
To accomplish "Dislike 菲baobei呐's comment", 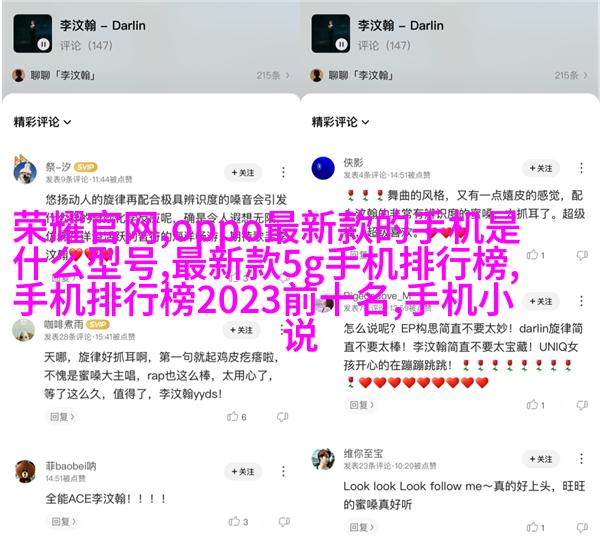I will (x=284, y=521).
